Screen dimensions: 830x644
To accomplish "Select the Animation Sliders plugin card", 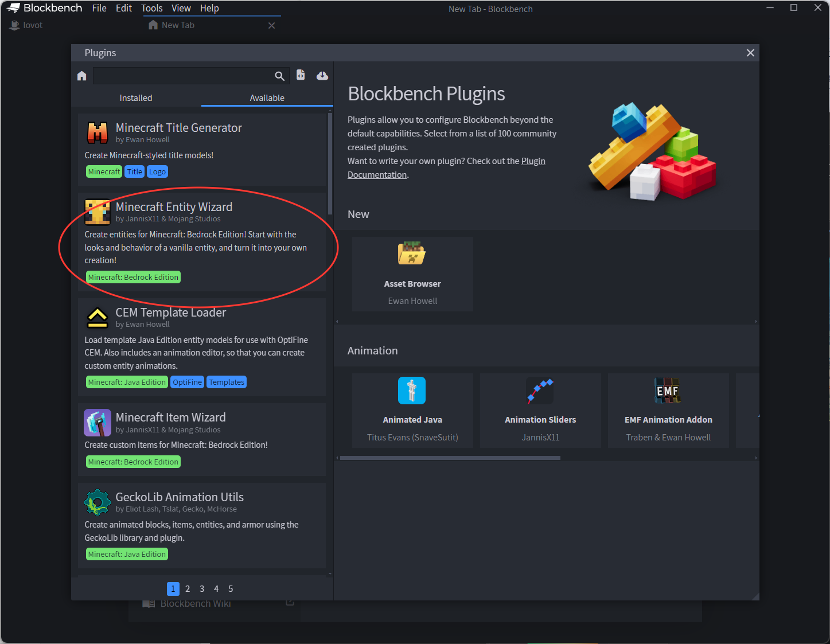I will tap(540, 411).
